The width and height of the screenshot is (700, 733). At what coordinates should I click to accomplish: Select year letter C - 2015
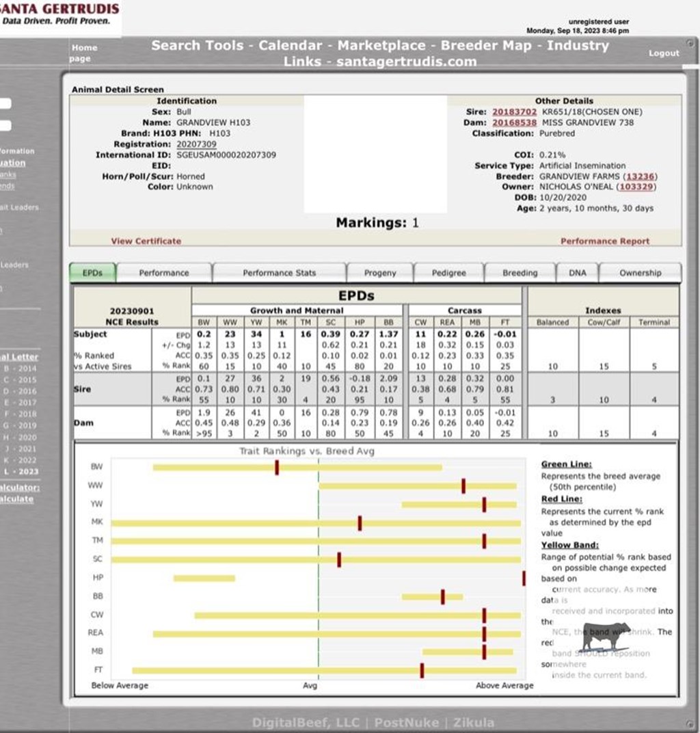coord(20,379)
